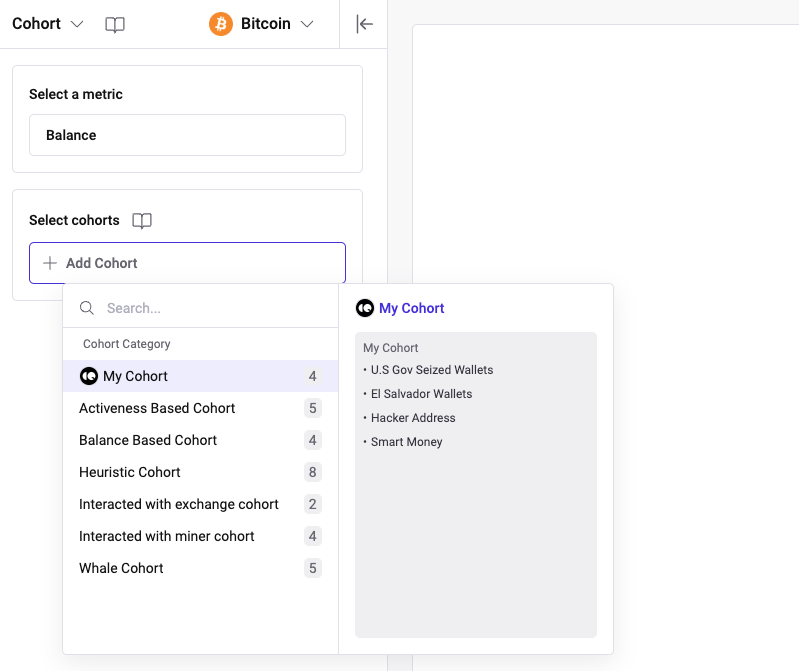Click the plus icon in Add Cohort

(x=50, y=263)
